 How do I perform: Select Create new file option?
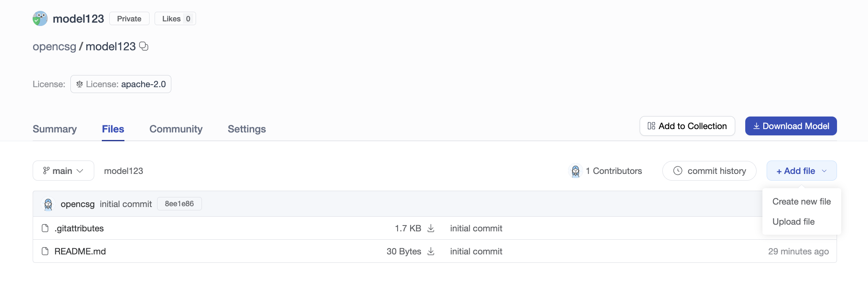click(801, 202)
